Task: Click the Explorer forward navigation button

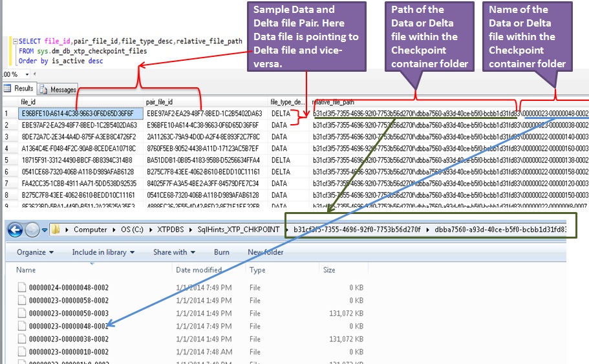Action: pyautogui.click(x=31, y=230)
